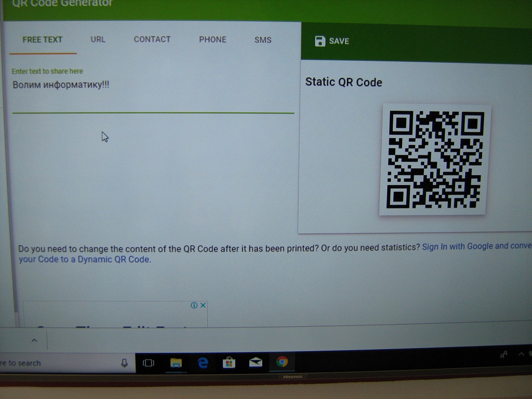Click the ad info icon
This screenshot has height=399, width=532.
click(x=194, y=305)
